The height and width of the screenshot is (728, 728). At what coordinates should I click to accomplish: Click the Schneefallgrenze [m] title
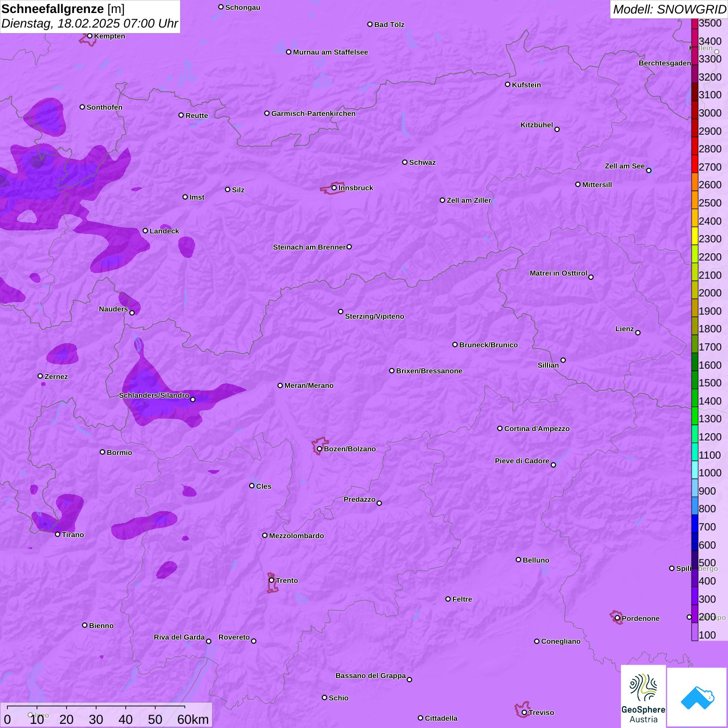[x=63, y=9]
